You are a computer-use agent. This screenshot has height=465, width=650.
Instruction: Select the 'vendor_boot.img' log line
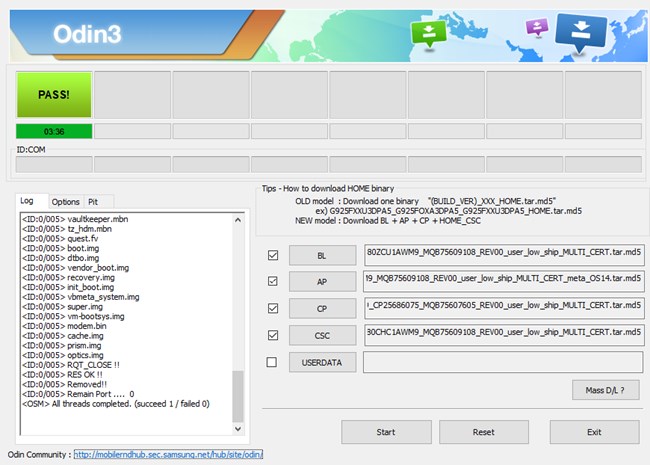pyautogui.click(x=75, y=268)
